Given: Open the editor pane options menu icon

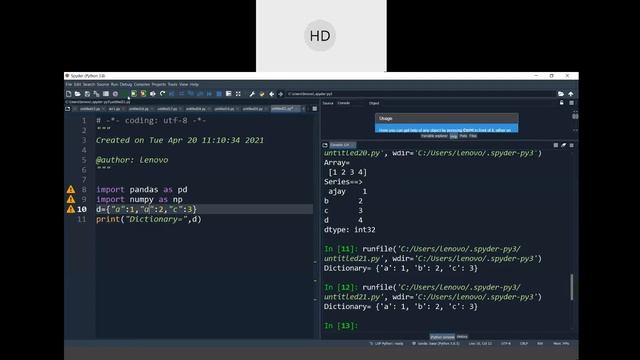Looking at the screenshot, I should pos(315,109).
